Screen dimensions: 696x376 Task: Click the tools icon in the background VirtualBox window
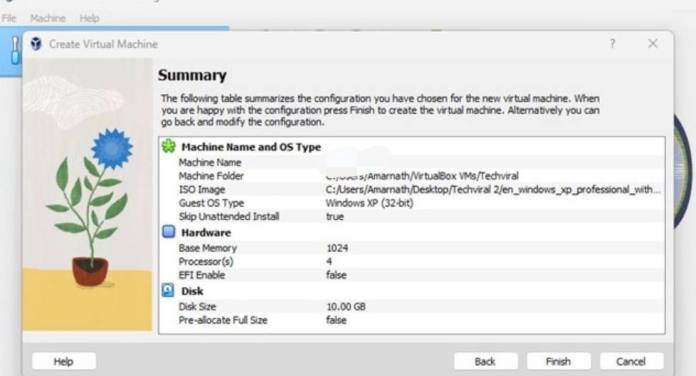(x=15, y=50)
